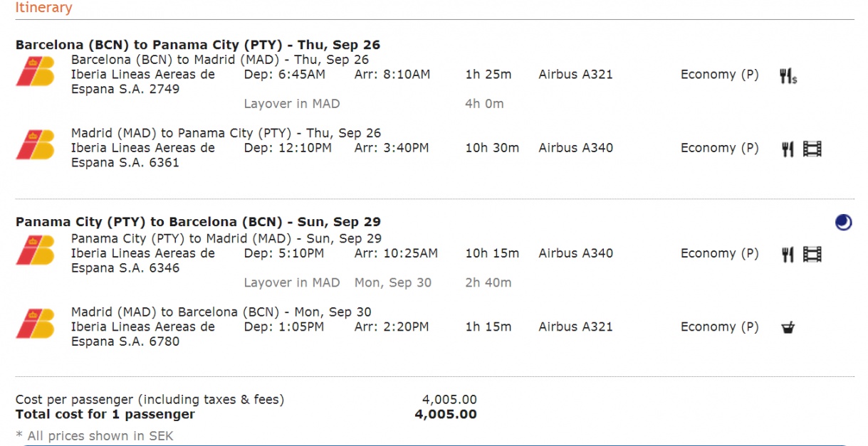
Task: Click the Airbus A321 aircraft text for flight 2749
Action: pyautogui.click(x=575, y=75)
